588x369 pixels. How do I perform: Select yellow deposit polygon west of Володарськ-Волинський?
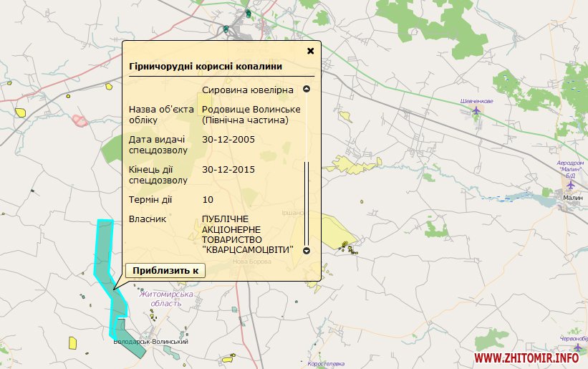click(x=72, y=342)
